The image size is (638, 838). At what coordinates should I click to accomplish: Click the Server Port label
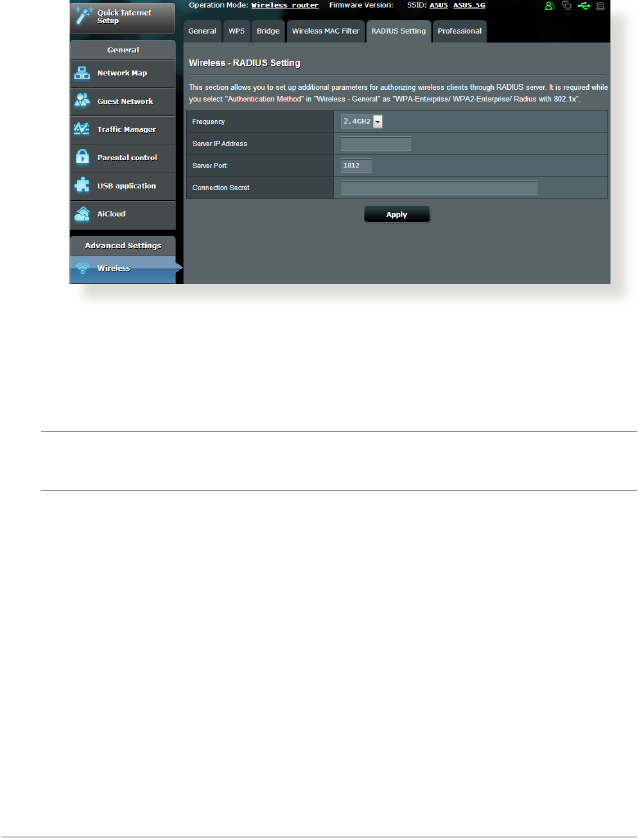coord(209,166)
